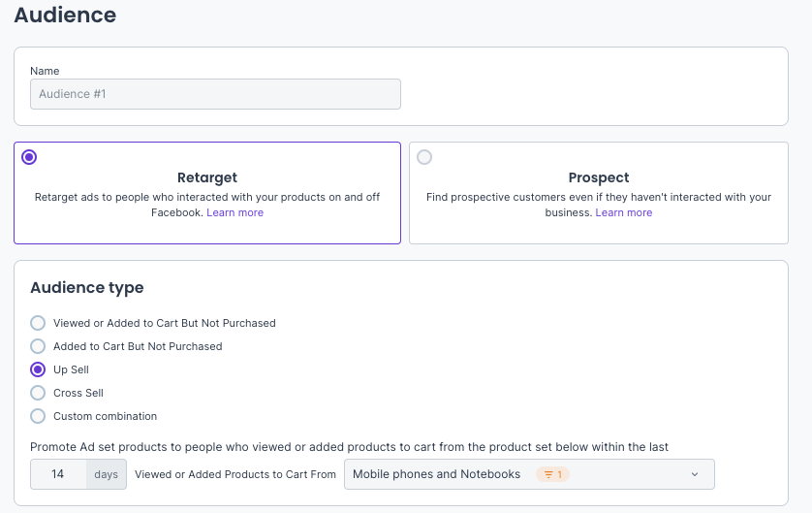Screen dimensions: 812x513
Task: Click the orange filter count badge icon
Action: click(x=553, y=474)
